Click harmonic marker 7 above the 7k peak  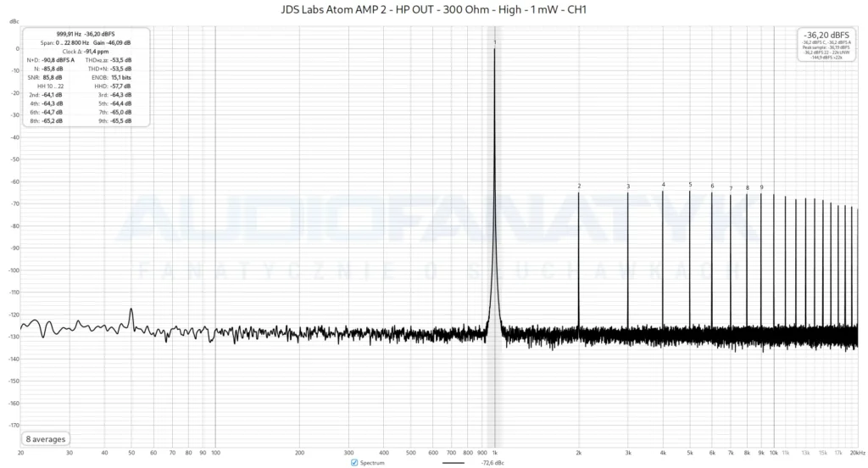tap(731, 188)
